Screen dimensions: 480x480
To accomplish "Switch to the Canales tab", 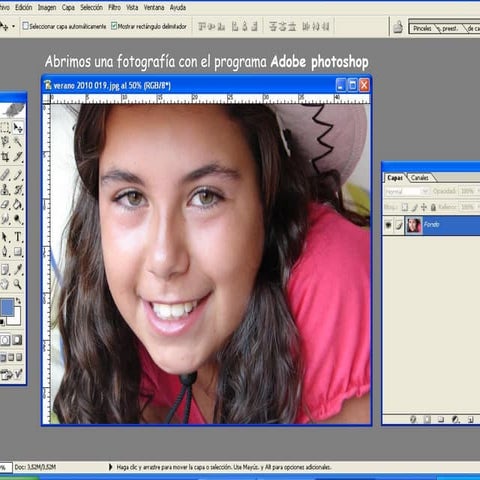I will tap(419, 178).
